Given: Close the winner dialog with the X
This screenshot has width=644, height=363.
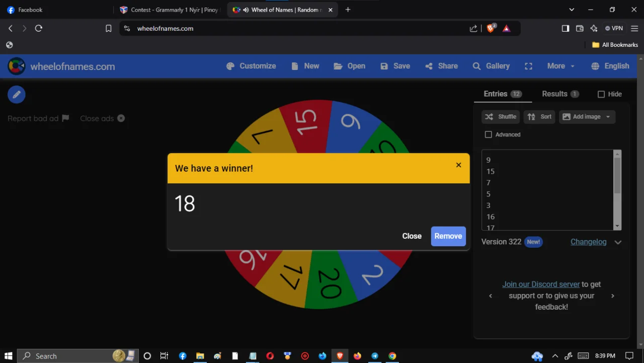Looking at the screenshot, I should pyautogui.click(x=458, y=165).
